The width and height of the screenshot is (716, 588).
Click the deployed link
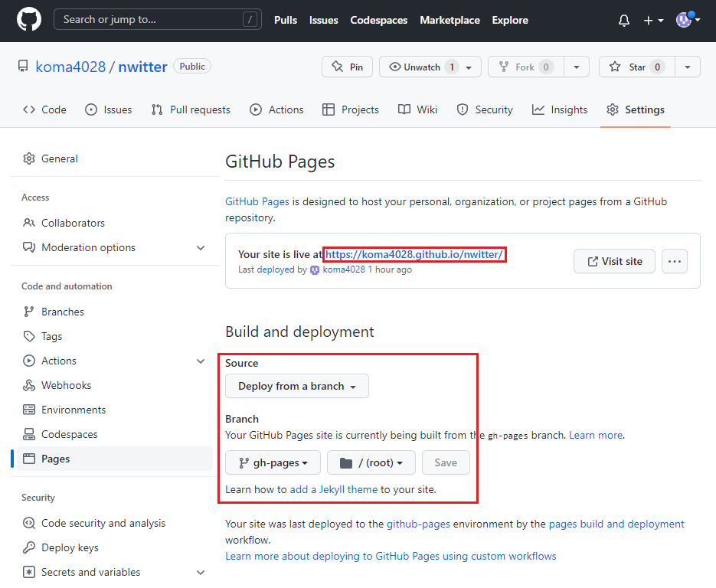[x=276, y=269]
